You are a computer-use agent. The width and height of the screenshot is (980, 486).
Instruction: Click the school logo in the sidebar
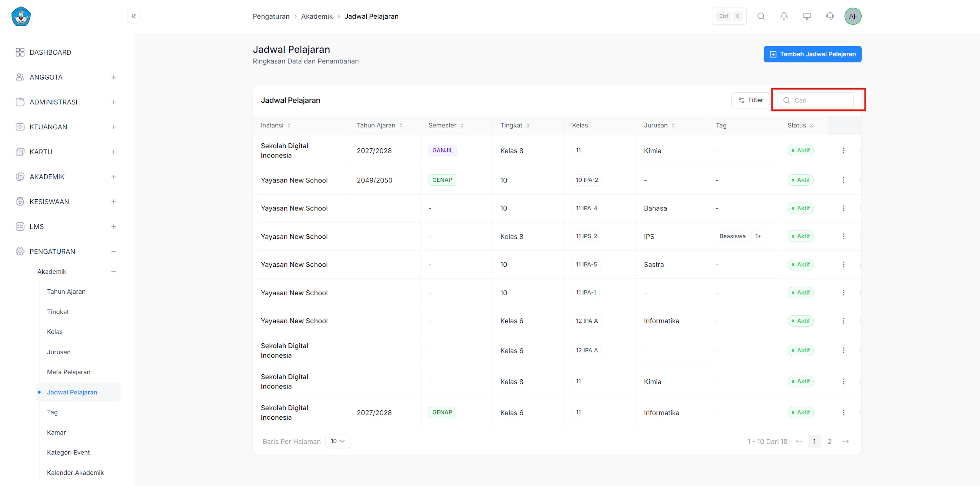[21, 16]
